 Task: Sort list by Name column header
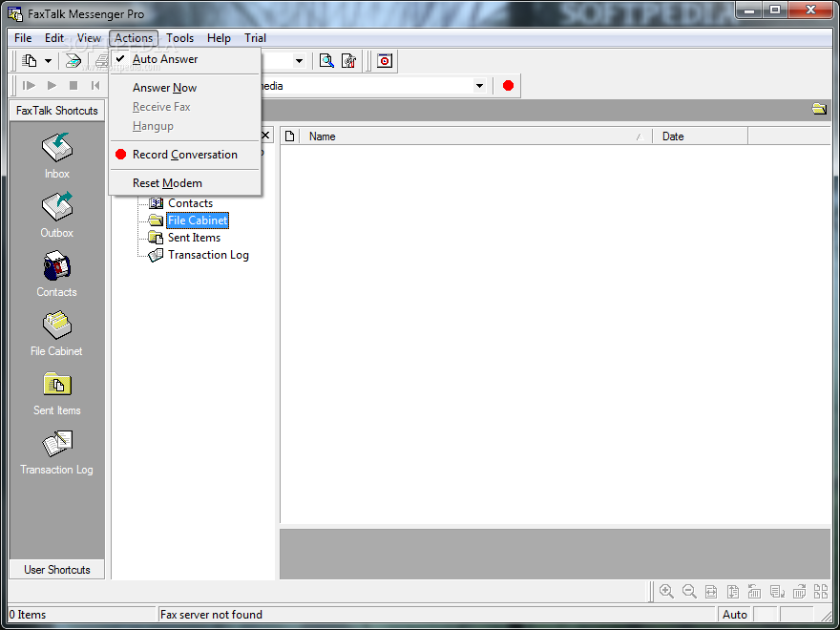pyautogui.click(x=475, y=136)
